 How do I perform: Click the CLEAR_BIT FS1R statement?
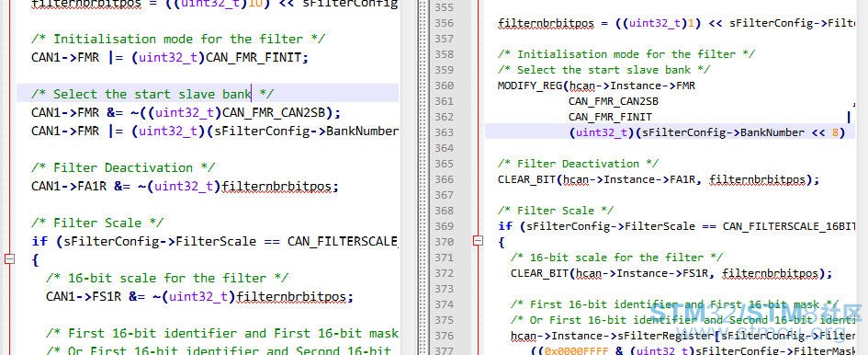(x=671, y=273)
